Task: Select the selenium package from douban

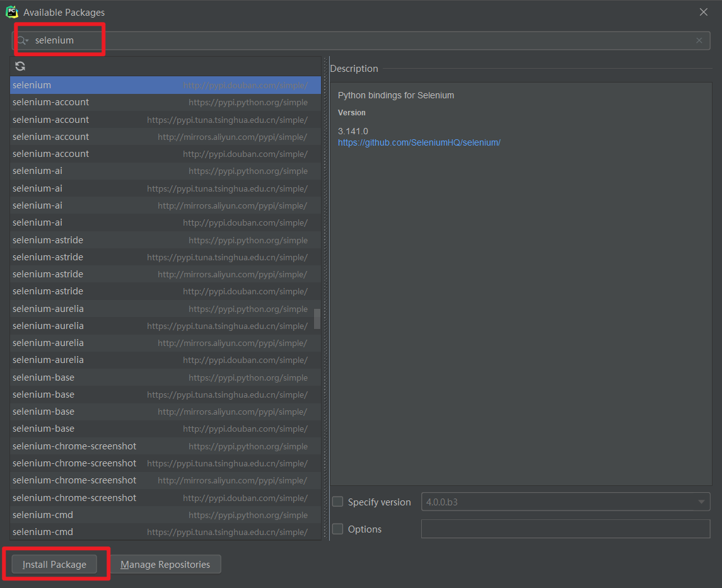Action: click(165, 85)
